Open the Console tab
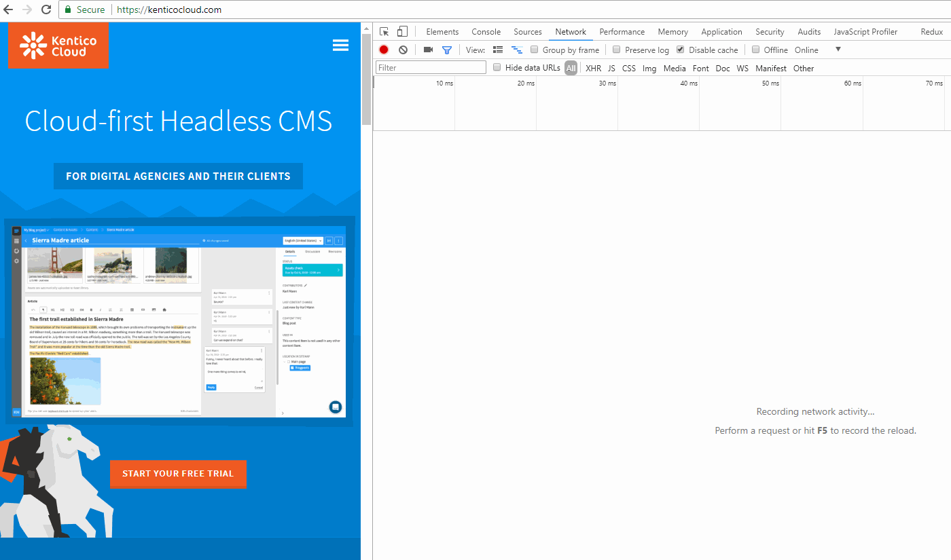The image size is (951, 560). coord(486,32)
